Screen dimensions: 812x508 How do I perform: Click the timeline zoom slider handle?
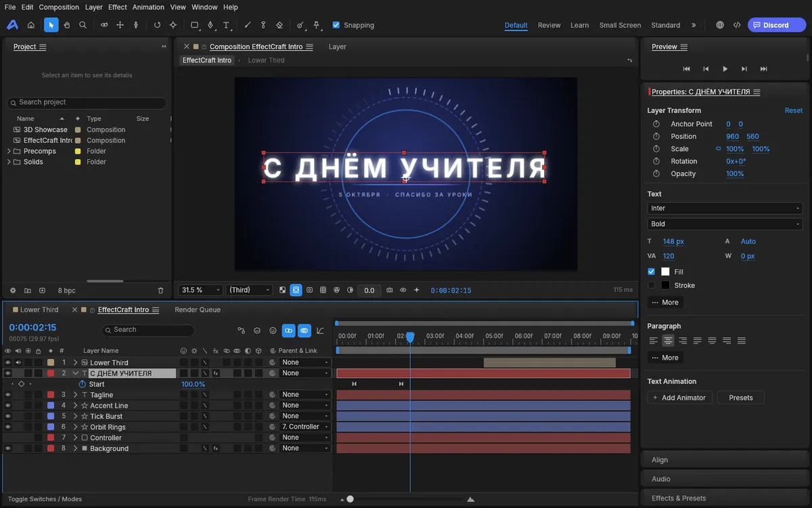point(350,499)
